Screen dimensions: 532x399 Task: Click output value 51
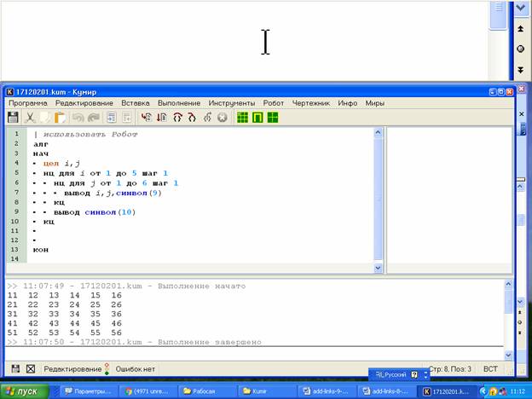pyautogui.click(x=12, y=332)
